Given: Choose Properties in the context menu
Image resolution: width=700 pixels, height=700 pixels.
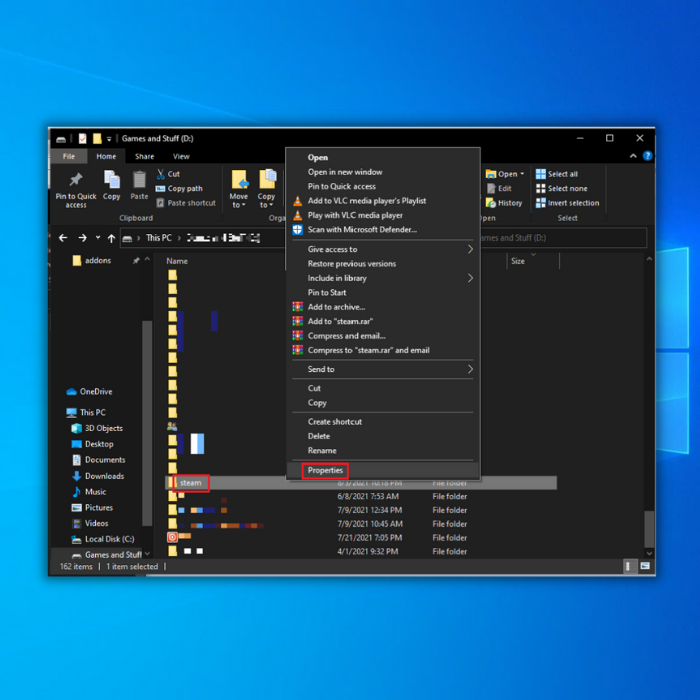Looking at the screenshot, I should coord(383,470).
